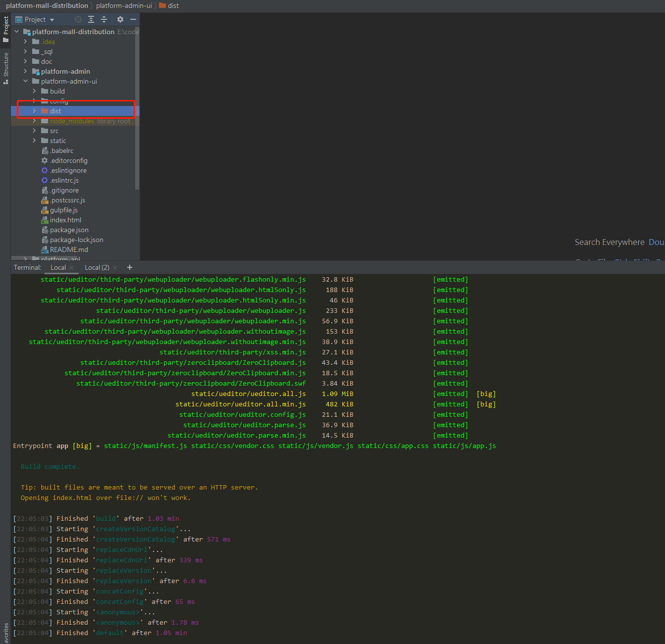
Task: Expand the src folder
Action: pos(35,131)
